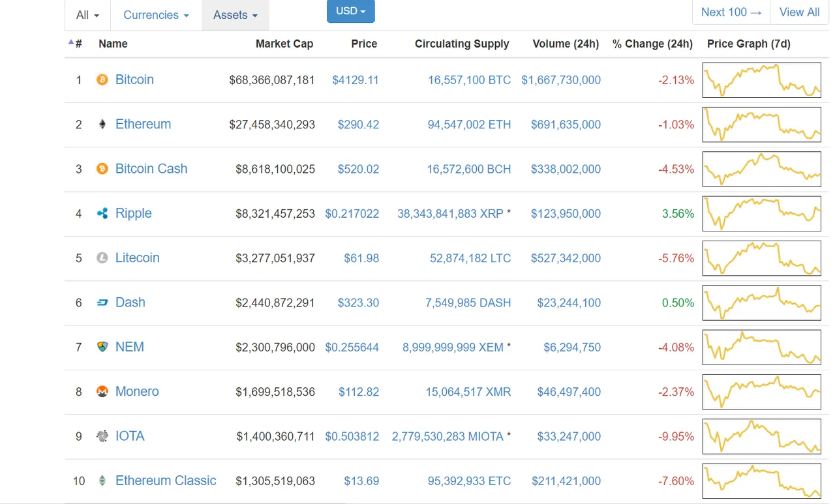Click Ripple change value 3.56%
Image resolution: width=835 pixels, height=504 pixels.
pos(678,214)
